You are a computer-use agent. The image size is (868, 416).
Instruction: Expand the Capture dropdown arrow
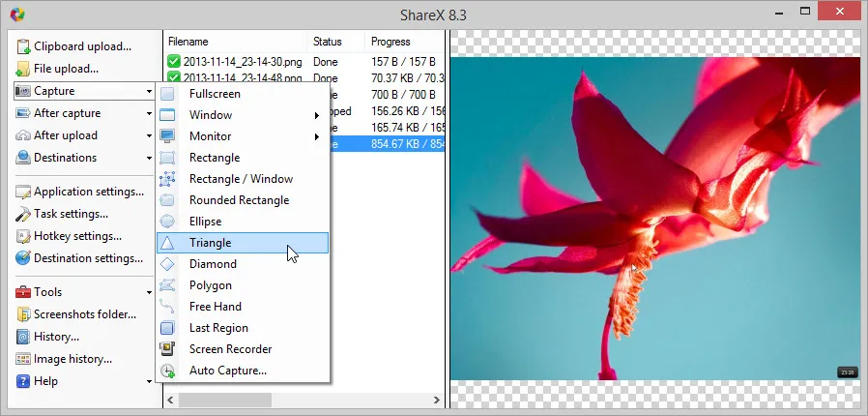click(x=150, y=91)
